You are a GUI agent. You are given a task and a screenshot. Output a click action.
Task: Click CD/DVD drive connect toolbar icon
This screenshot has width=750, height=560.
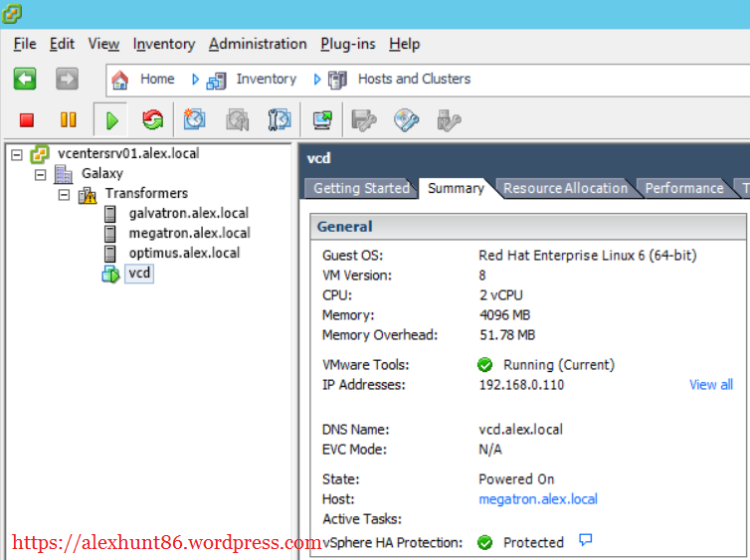(407, 120)
